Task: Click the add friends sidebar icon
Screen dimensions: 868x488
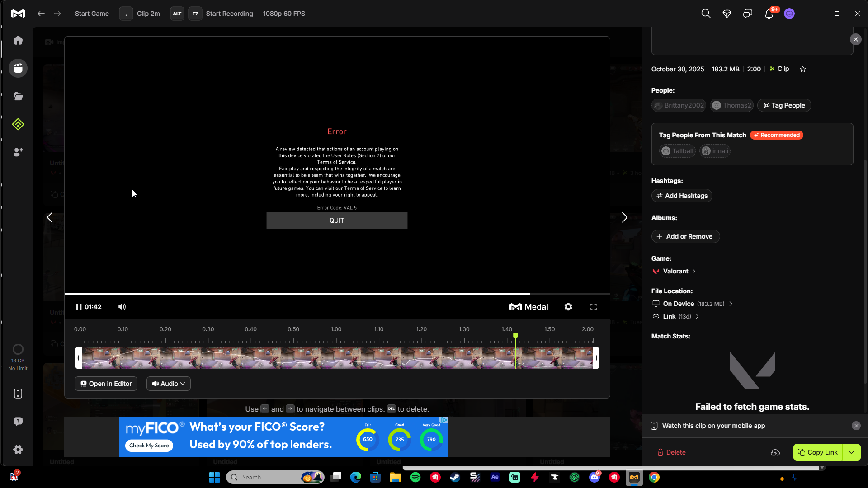Action: click(18, 152)
